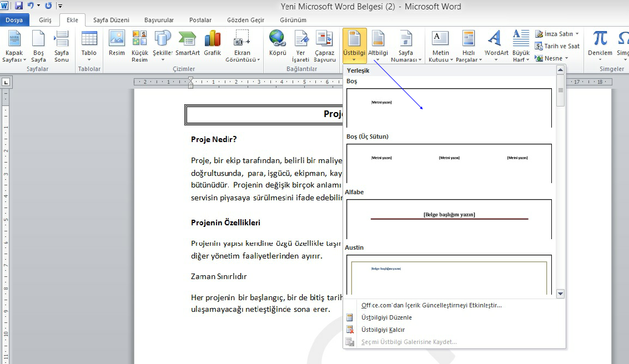Pick the Alfabe header style

(449, 219)
